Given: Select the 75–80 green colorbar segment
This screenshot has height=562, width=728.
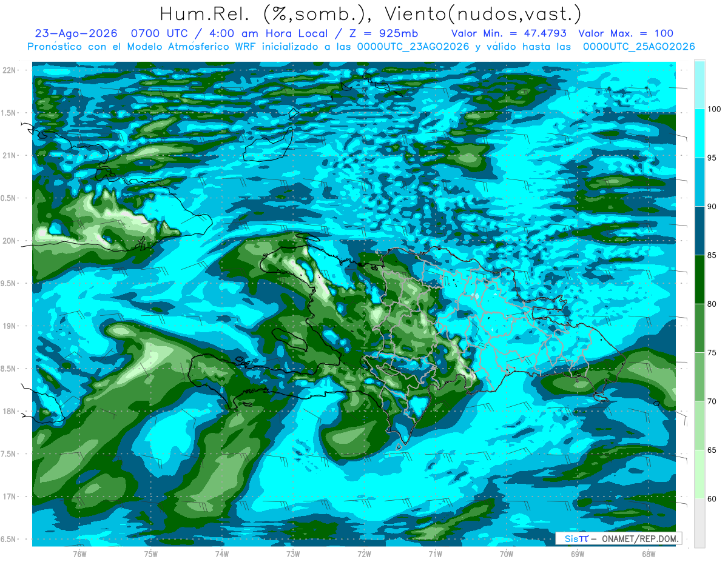Looking at the screenshot, I should (699, 328).
